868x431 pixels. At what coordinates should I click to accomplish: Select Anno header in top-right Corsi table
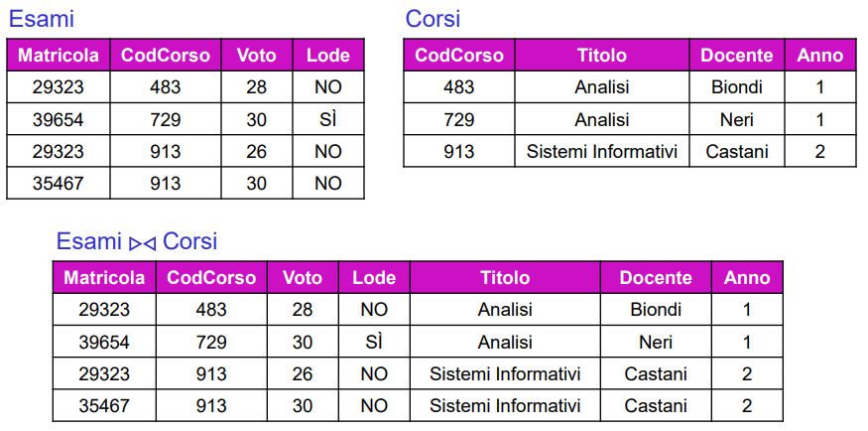coord(819,56)
